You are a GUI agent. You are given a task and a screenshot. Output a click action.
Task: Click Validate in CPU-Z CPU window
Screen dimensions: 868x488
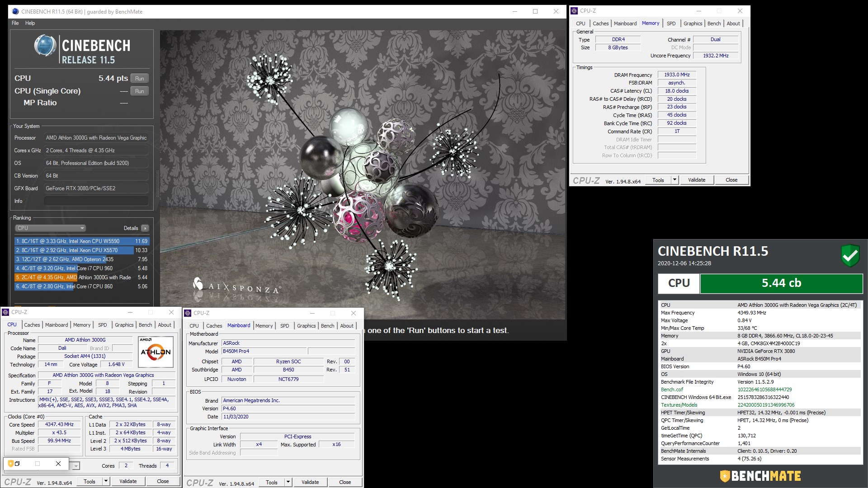(128, 481)
